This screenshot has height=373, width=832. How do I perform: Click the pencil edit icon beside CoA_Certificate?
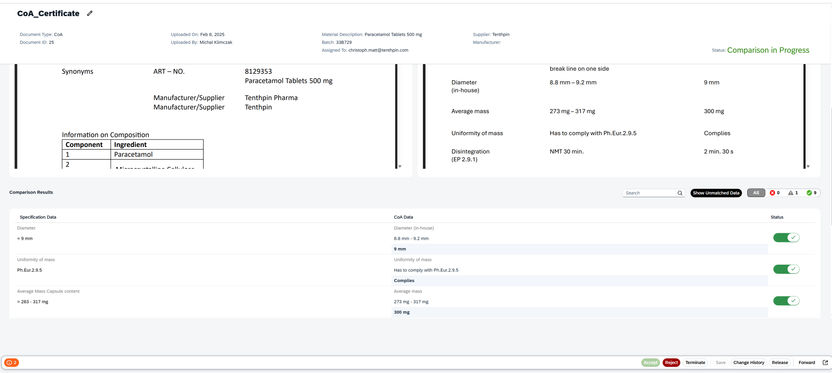coord(90,14)
